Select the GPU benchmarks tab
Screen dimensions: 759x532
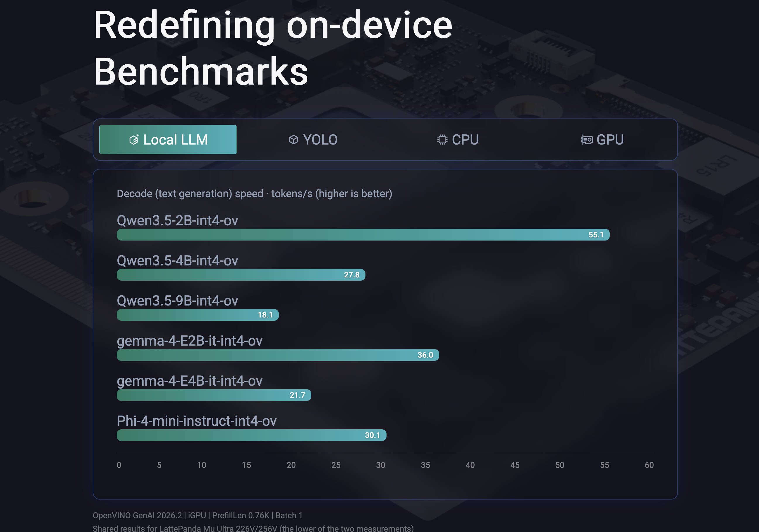602,140
